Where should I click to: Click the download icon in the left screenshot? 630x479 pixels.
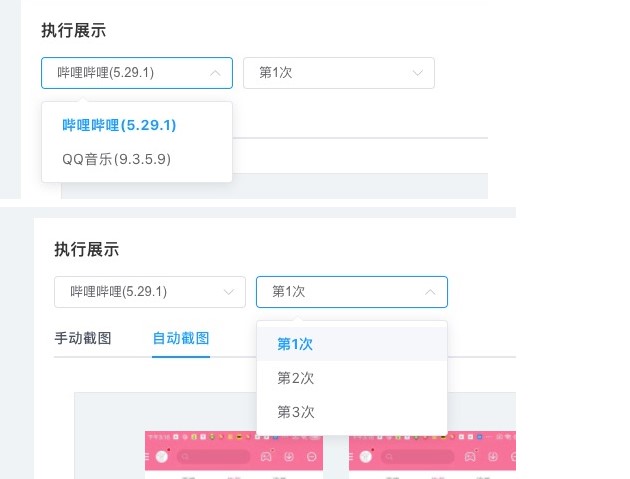pos(289,457)
